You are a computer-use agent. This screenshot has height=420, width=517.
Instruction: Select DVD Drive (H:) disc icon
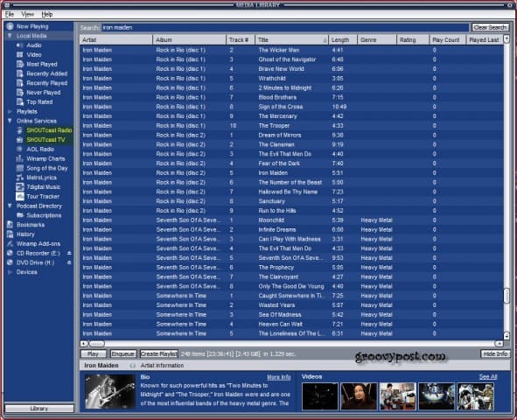[x=10, y=262]
